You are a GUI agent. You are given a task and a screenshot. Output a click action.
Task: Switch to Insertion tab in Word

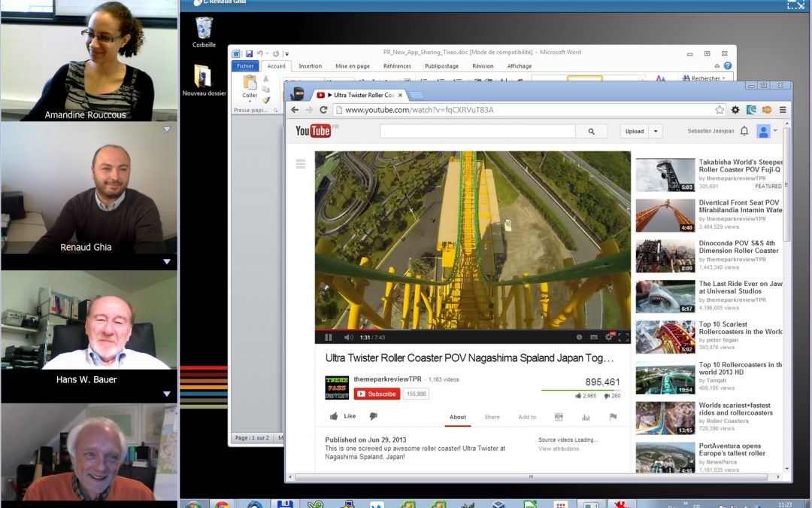click(x=311, y=65)
